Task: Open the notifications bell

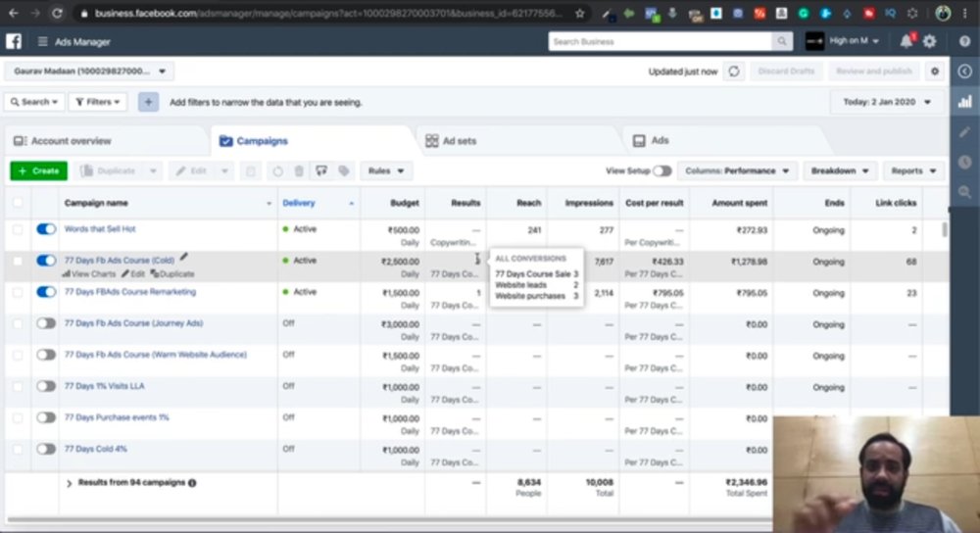Action: 906,41
